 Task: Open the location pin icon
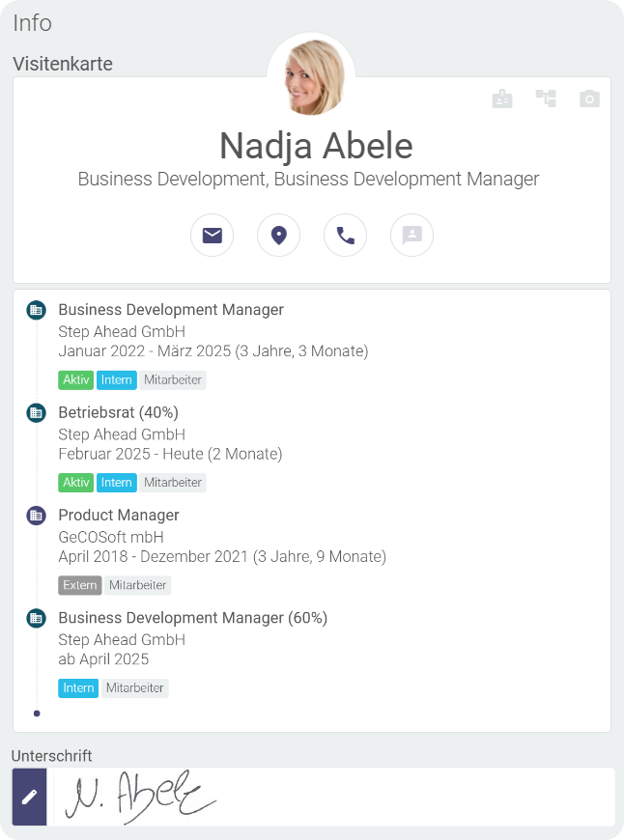pos(278,235)
